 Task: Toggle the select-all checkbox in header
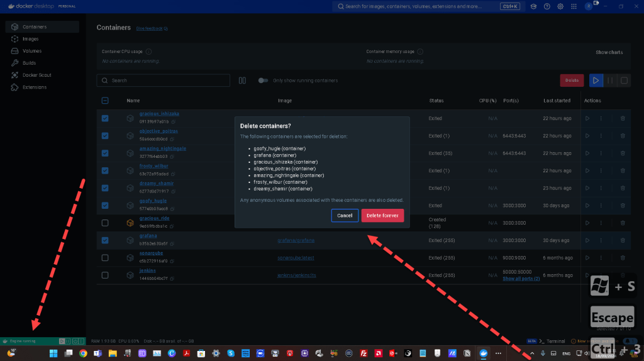[x=105, y=101]
